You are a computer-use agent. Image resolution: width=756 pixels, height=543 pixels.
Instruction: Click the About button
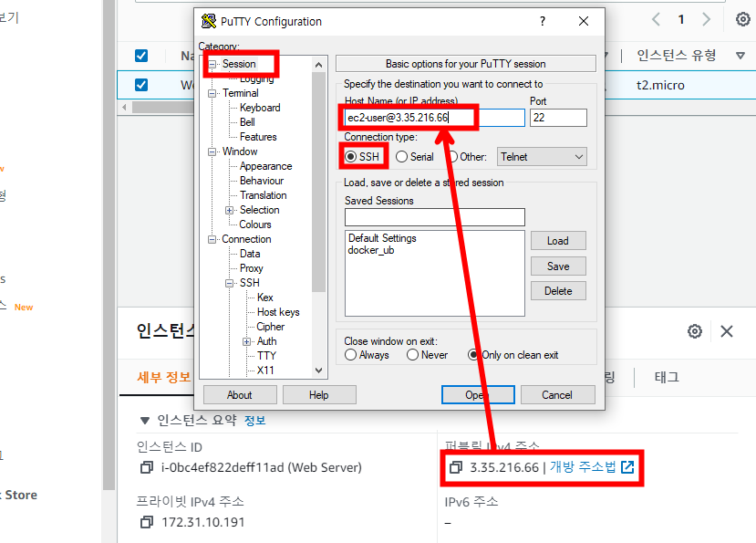pyautogui.click(x=240, y=395)
